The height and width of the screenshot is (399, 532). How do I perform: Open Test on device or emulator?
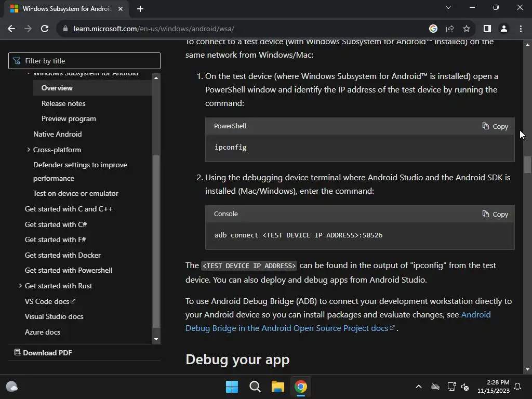pos(76,193)
